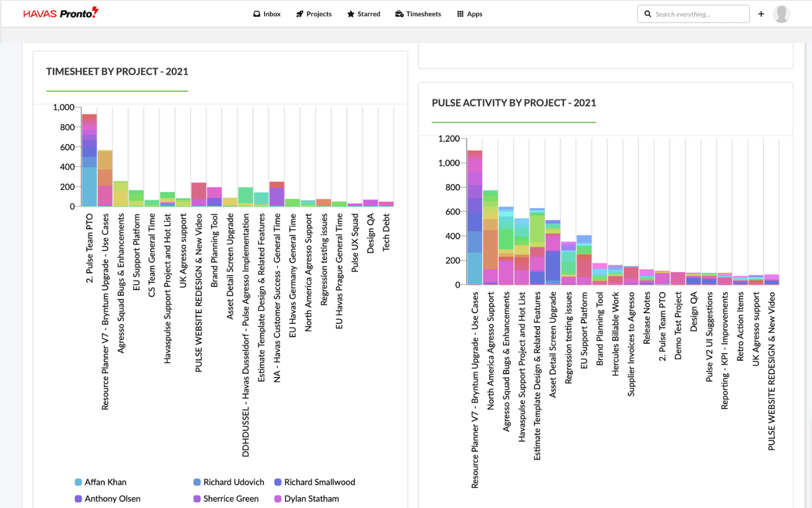Open the Projects menu item
Viewport: 812px width, 508px height.
point(314,14)
